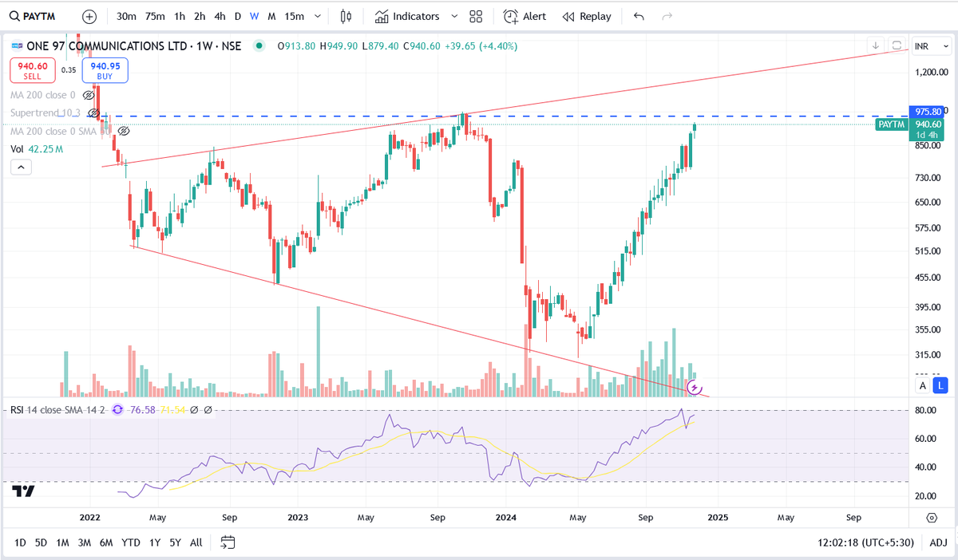958x560 pixels.
Task: Select the YTD date range
Action: (x=131, y=542)
